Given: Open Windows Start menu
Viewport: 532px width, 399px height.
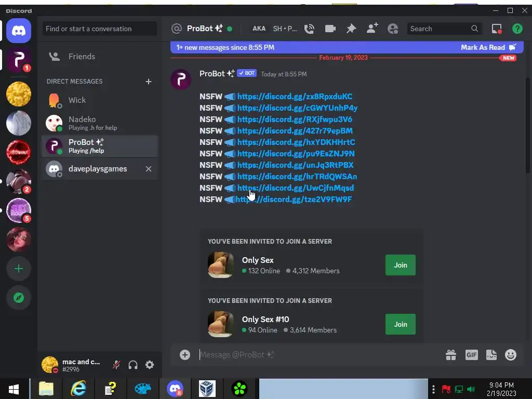Looking at the screenshot, I should 14,389.
